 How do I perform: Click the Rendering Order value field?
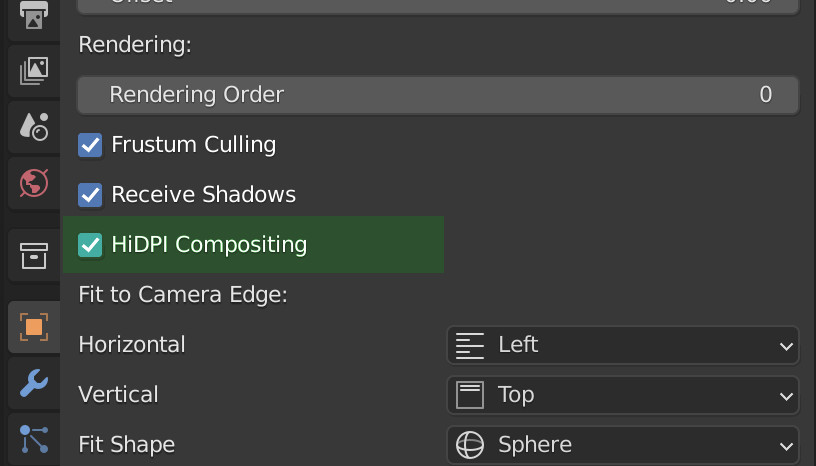[x=438, y=95]
